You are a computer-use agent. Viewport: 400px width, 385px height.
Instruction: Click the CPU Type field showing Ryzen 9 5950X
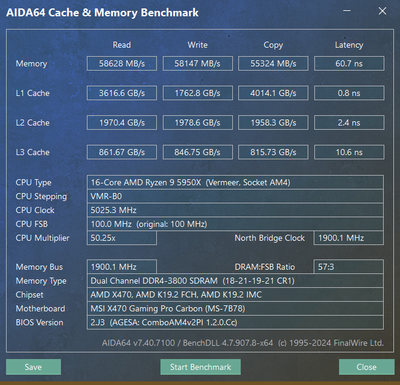pos(235,182)
